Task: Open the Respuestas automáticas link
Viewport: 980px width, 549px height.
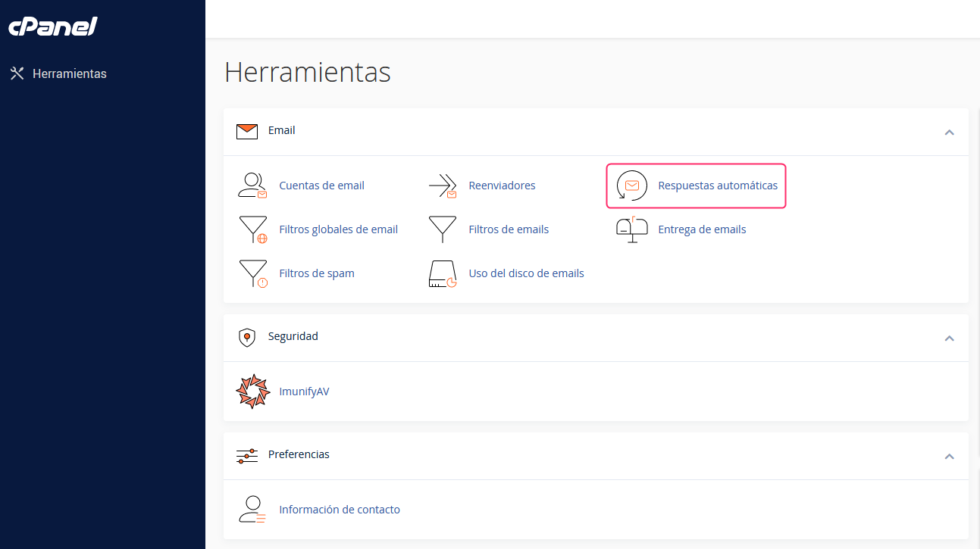Action: click(x=717, y=186)
